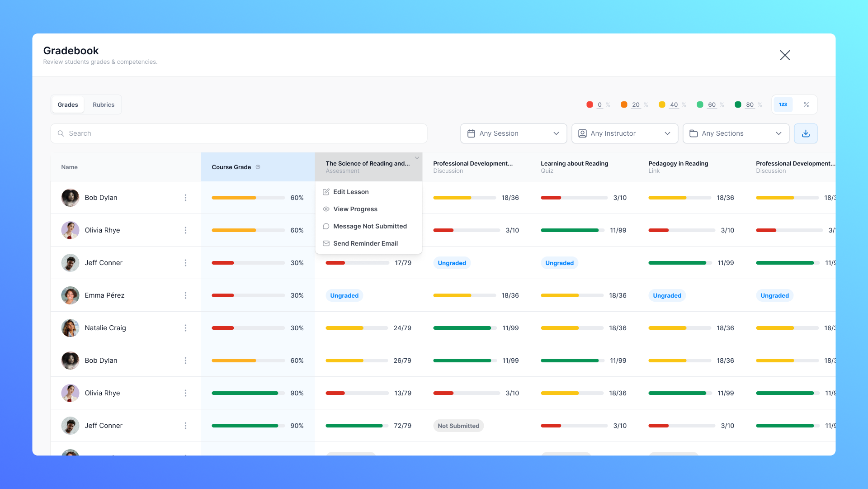Image resolution: width=868 pixels, height=489 pixels.
Task: Close the Gradebook dialog
Action: pyautogui.click(x=785, y=55)
